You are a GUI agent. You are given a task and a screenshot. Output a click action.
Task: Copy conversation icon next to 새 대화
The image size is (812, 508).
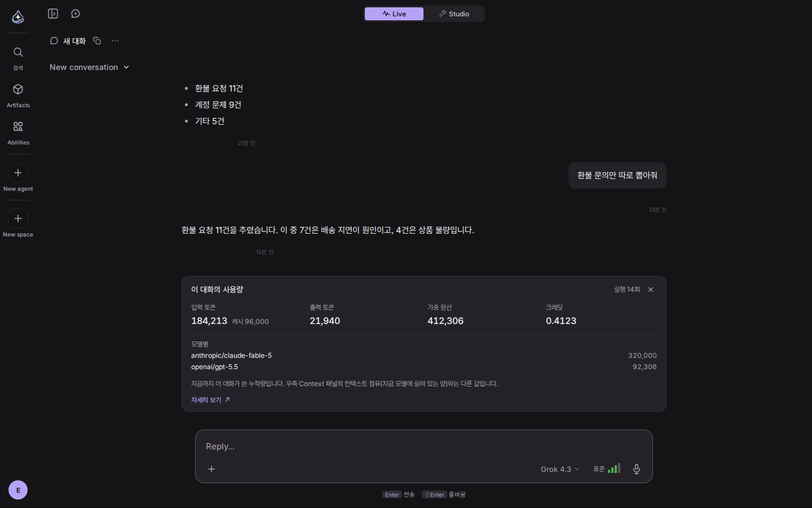(x=97, y=41)
